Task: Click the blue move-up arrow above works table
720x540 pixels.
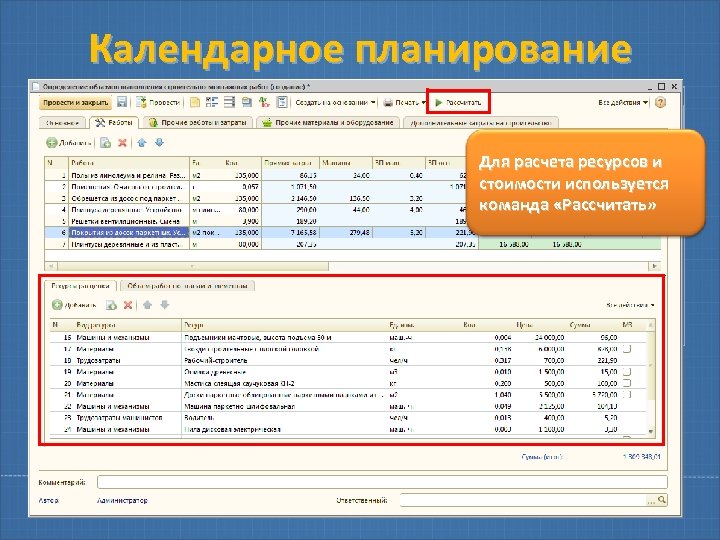Action: (x=142, y=143)
